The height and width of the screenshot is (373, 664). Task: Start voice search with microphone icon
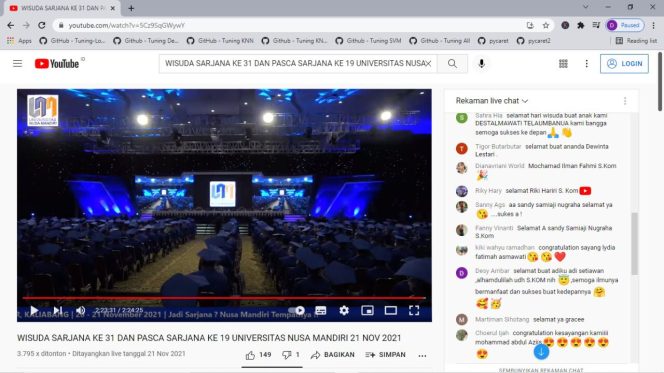481,64
